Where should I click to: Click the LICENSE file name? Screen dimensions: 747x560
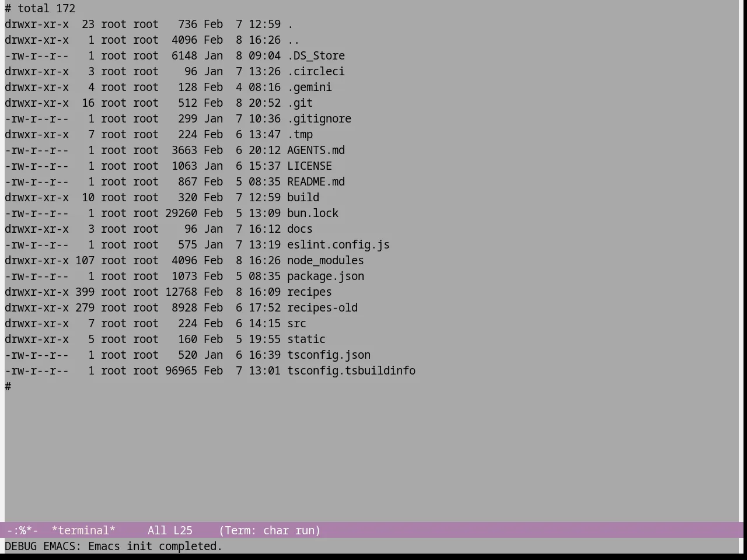pos(309,166)
